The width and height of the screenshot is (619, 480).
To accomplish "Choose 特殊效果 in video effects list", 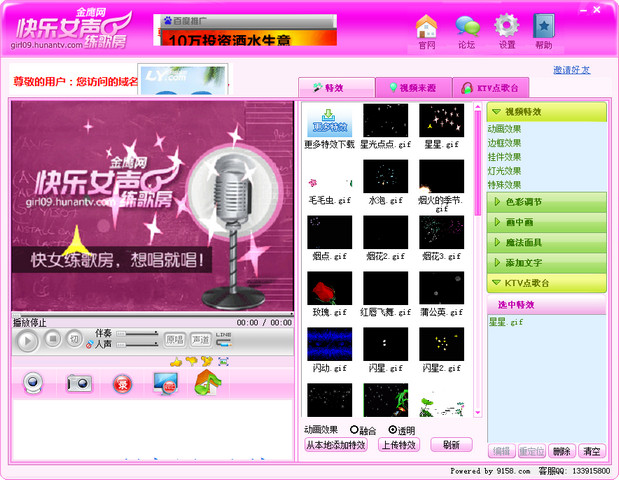I will point(505,185).
